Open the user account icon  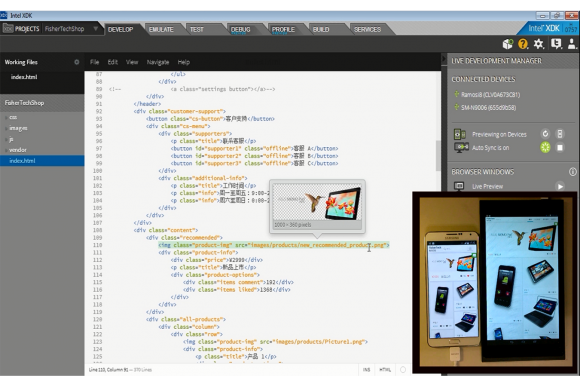(571, 44)
